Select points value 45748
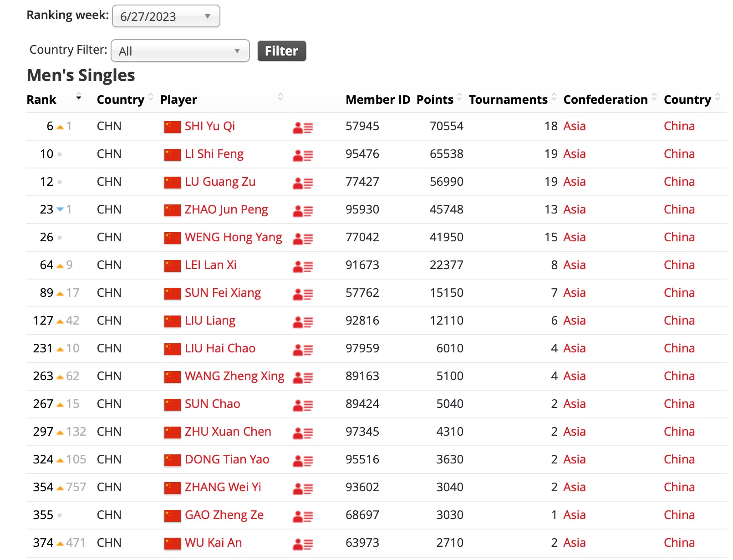Screen dimensions: 733x560 point(447,209)
